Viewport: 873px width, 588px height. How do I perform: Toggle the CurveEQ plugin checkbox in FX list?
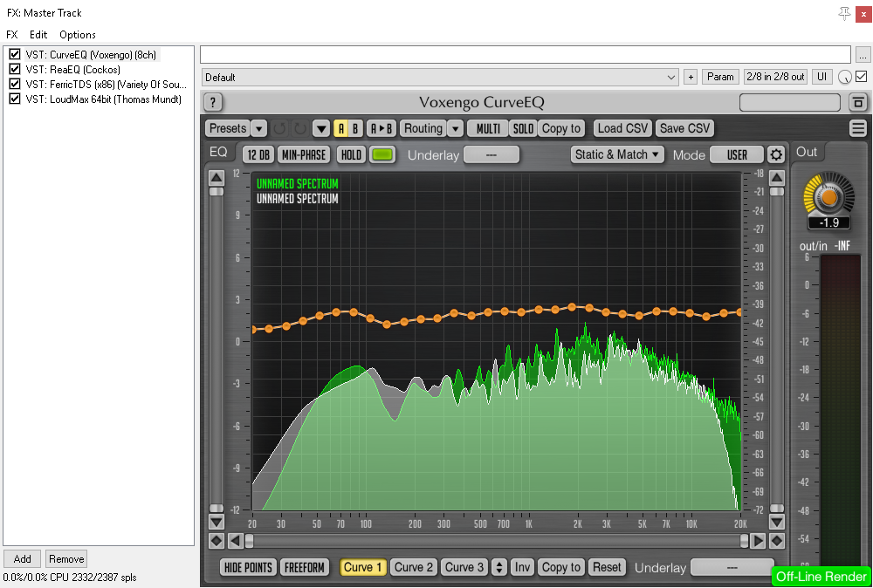[x=15, y=54]
